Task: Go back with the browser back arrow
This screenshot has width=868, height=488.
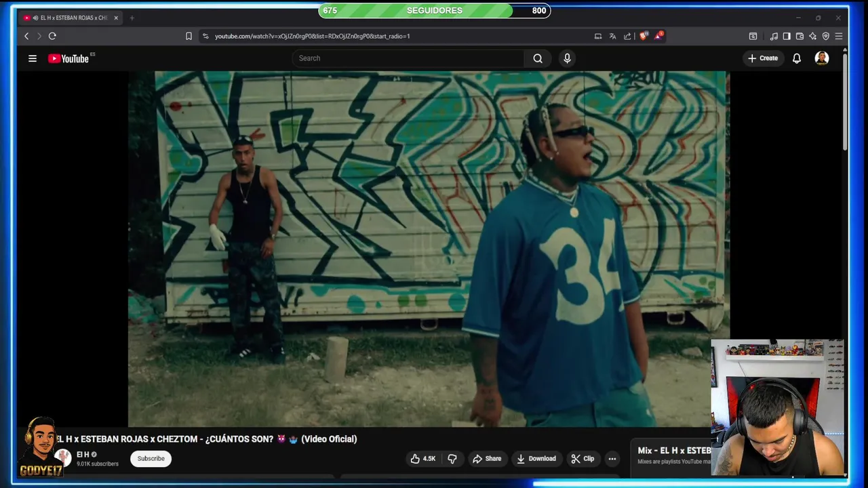Action: (26, 36)
